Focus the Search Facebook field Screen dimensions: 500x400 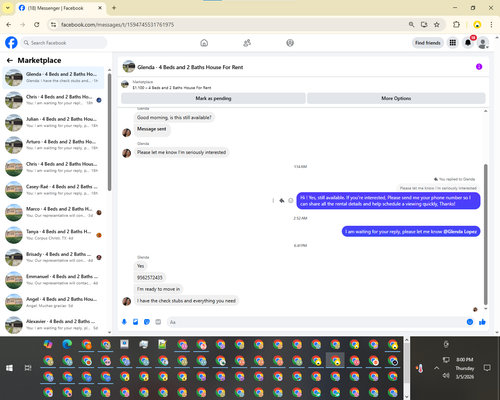click(x=64, y=43)
